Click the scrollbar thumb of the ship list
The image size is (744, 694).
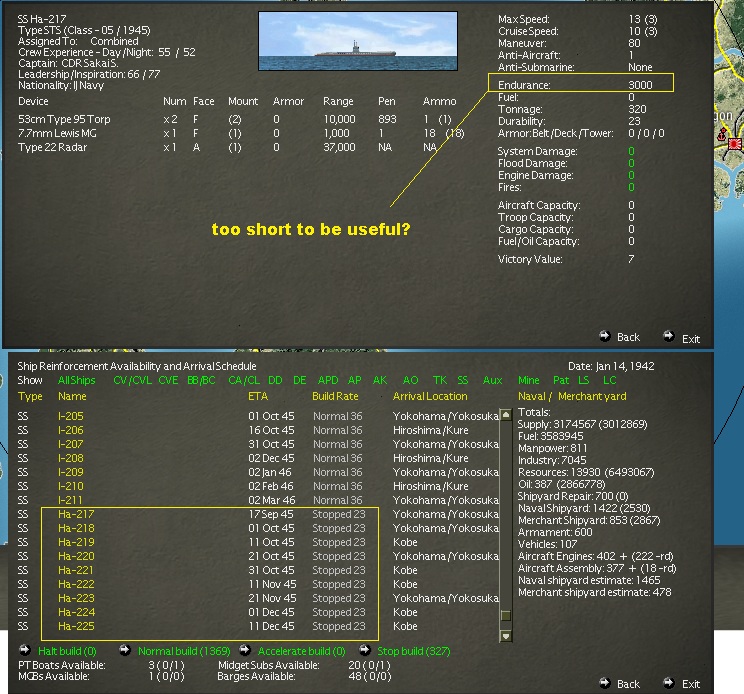pyautogui.click(x=506, y=615)
